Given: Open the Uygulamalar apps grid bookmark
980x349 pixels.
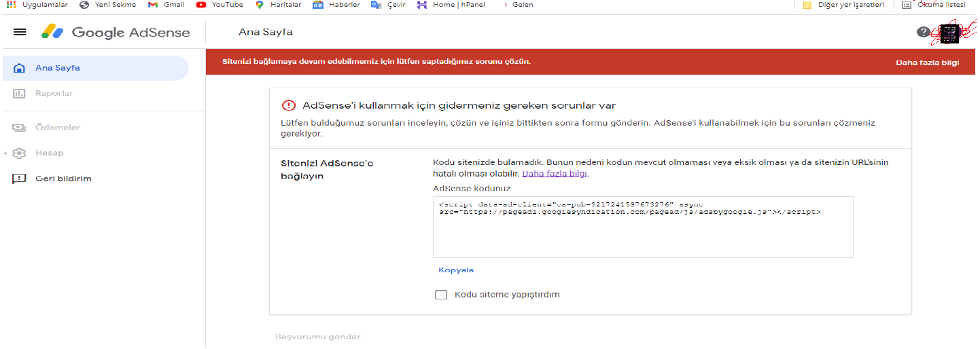Looking at the screenshot, I should (37, 4).
